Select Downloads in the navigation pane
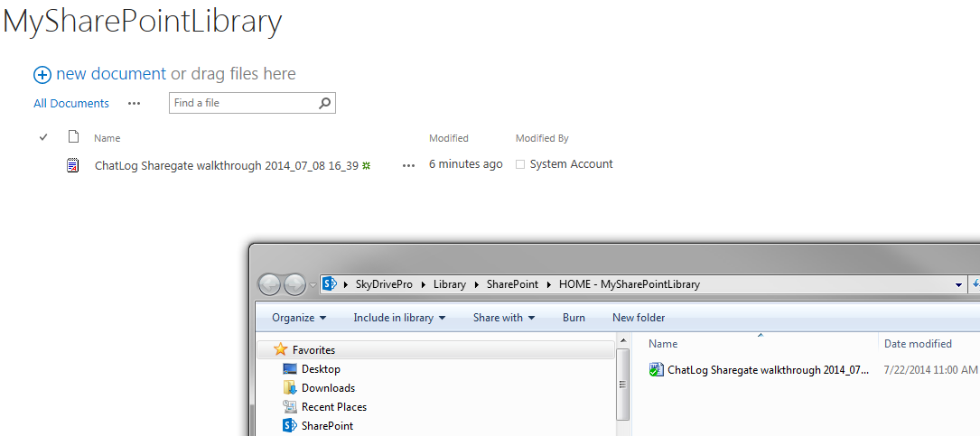980x436 pixels. 328,388
